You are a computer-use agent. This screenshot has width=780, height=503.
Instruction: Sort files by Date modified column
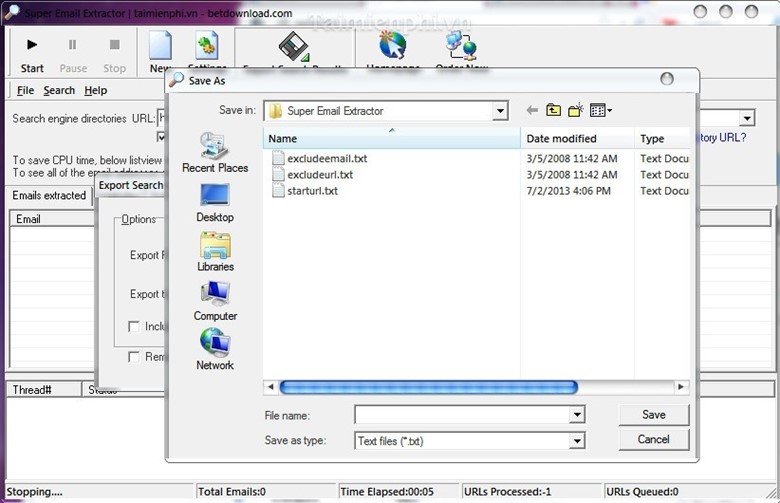tap(578, 138)
